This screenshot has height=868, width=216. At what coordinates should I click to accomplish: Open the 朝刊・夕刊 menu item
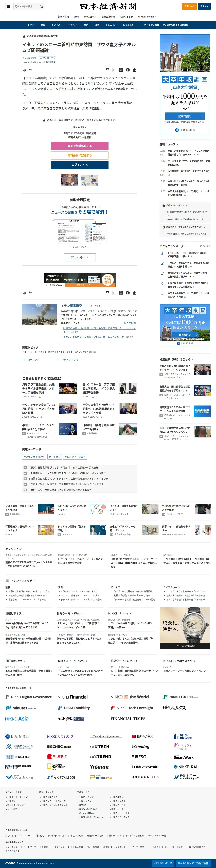point(63,16)
